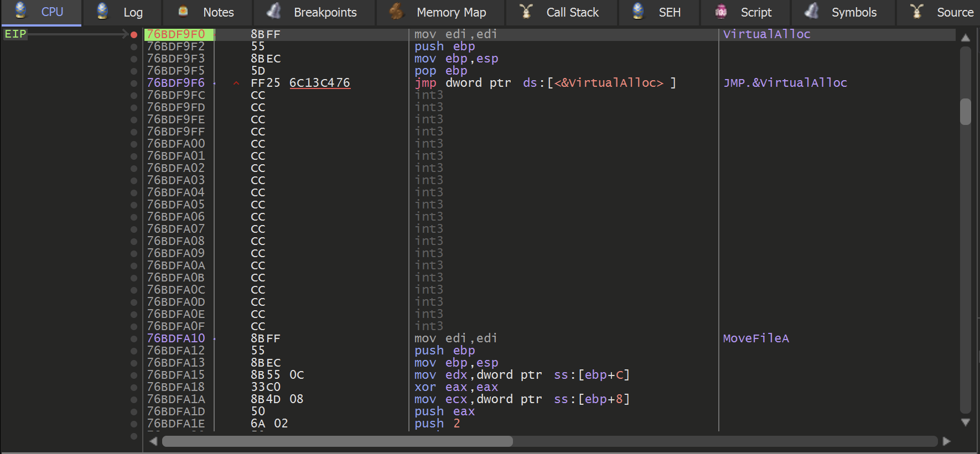
Task: Select the "xor eax,eax" instruction
Action: (x=457, y=387)
